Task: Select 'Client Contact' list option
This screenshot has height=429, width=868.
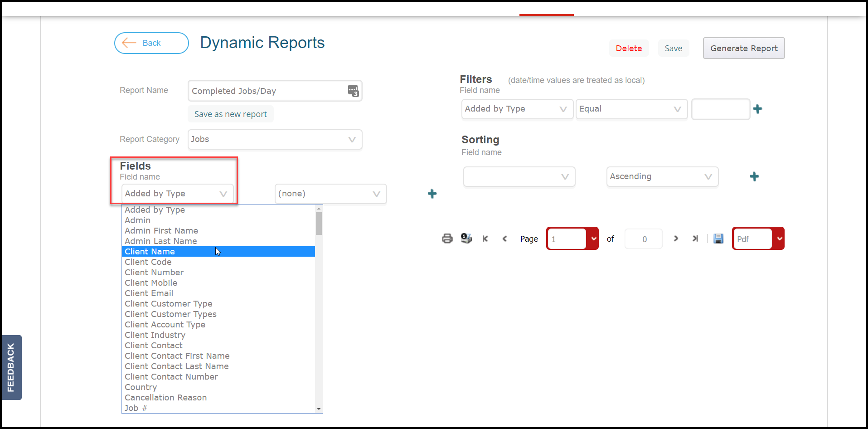Action: (218, 346)
